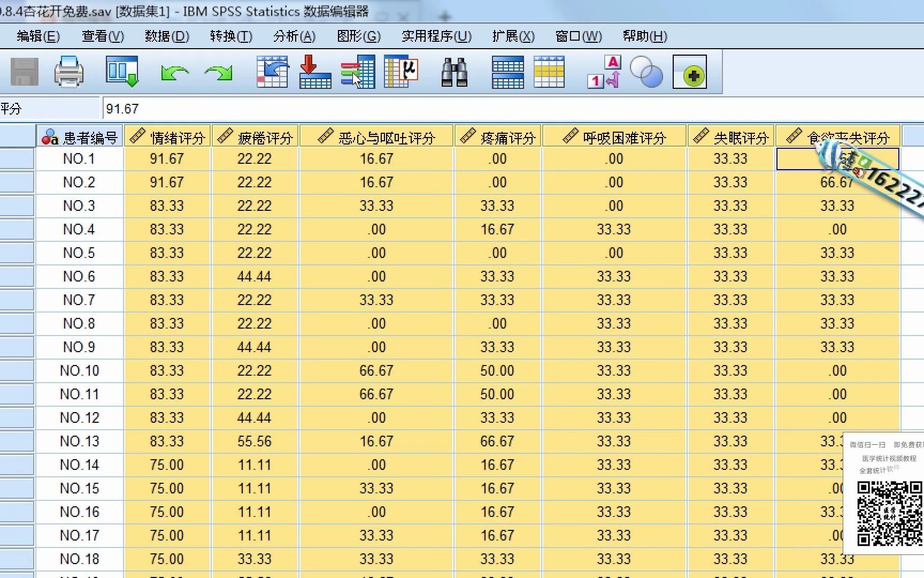The width and height of the screenshot is (924, 578).
Task: Select 恶心与呕吐评分 cell 33.33 in row NO.3
Action: tap(376, 206)
